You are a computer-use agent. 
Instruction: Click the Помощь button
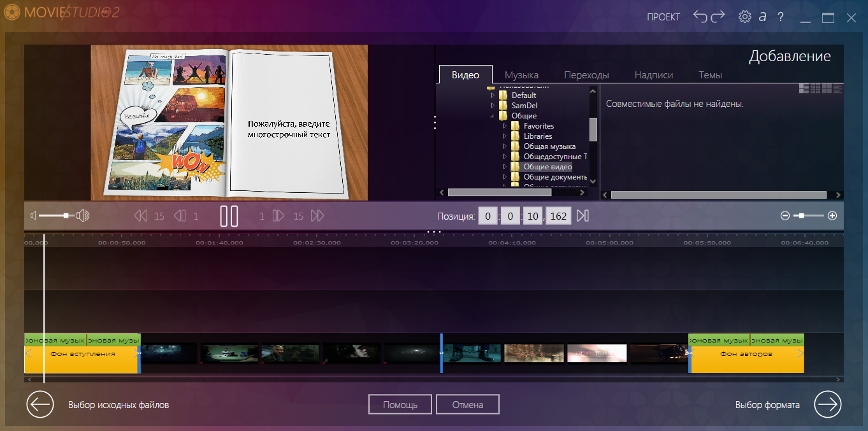(400, 404)
